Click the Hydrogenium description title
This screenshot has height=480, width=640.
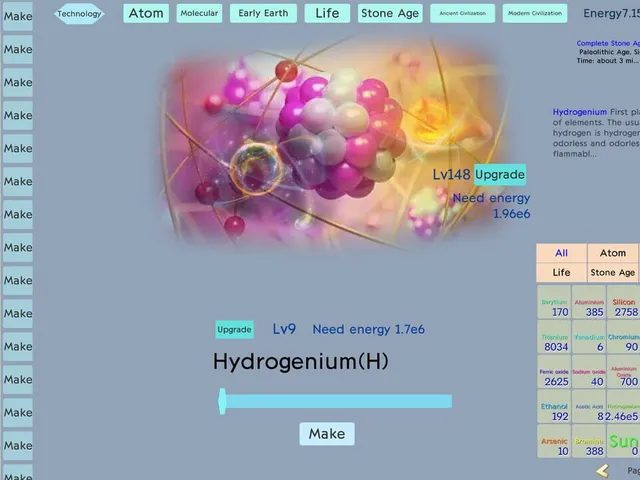pyautogui.click(x=580, y=112)
